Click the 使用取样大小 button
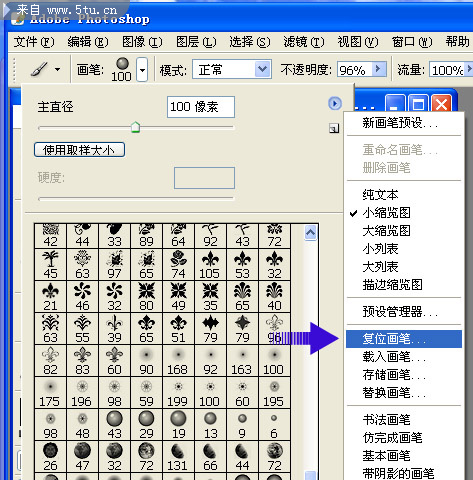The width and height of the screenshot is (473, 480). tap(79, 150)
